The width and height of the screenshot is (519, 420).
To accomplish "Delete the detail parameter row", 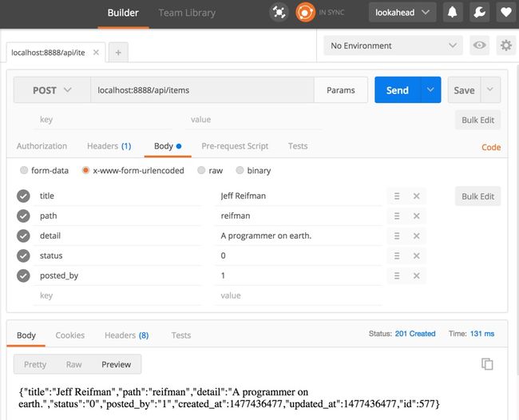I will (x=416, y=236).
